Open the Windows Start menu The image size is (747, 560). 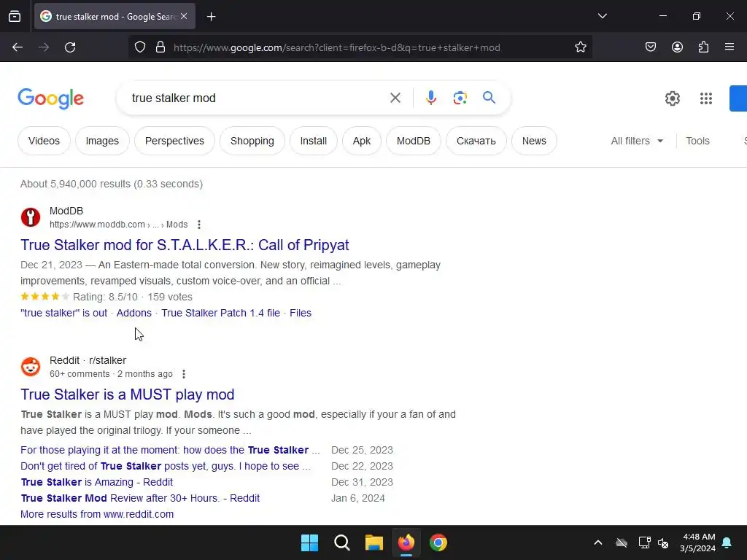pyautogui.click(x=309, y=542)
